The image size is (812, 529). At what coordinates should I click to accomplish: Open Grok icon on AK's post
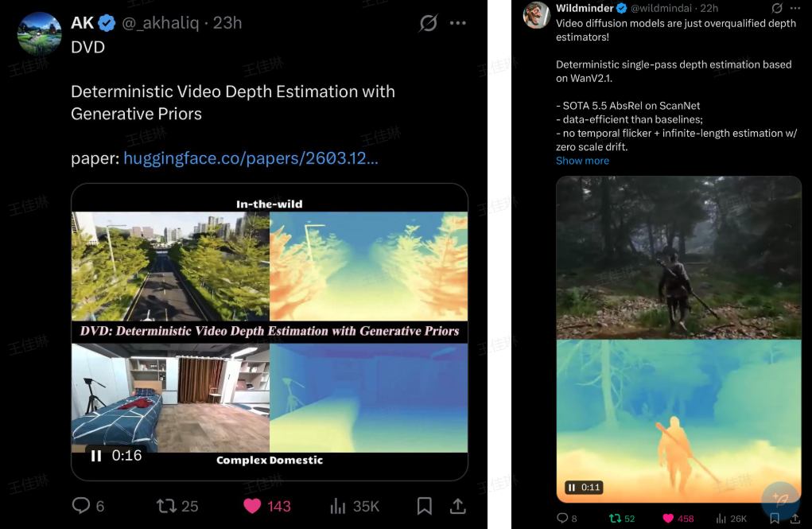pos(428,23)
